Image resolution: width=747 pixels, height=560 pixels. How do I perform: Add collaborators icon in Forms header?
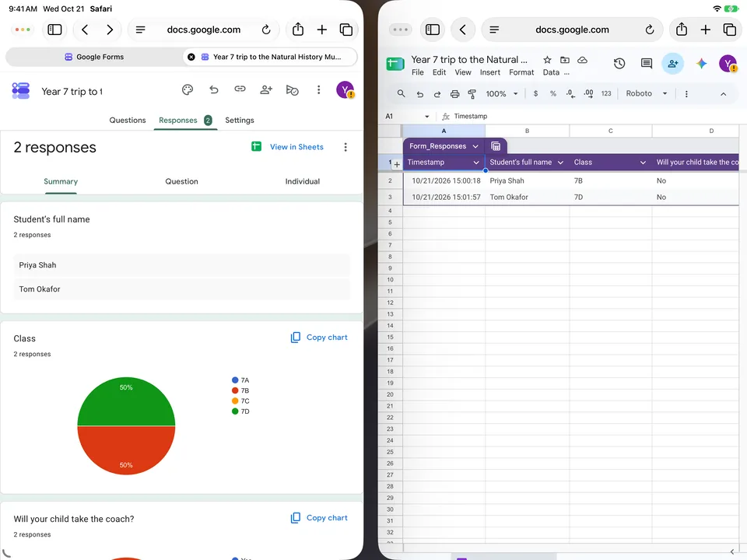pos(266,89)
